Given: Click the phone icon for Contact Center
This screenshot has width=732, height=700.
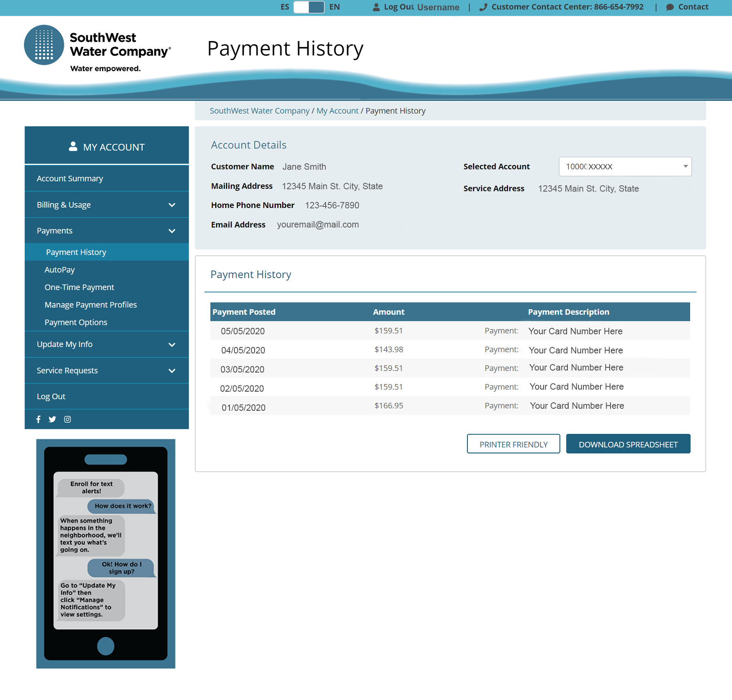Looking at the screenshot, I should pos(483,7).
